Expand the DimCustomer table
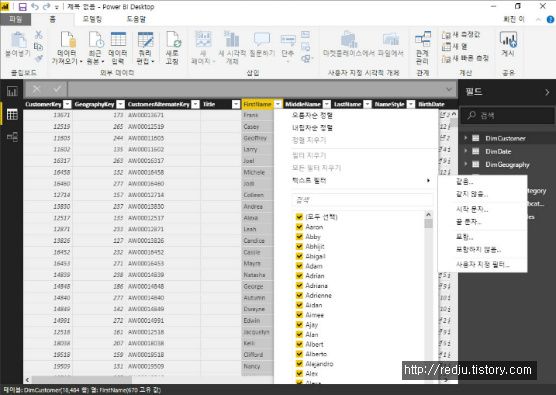This screenshot has height=395, width=556. (x=466, y=138)
